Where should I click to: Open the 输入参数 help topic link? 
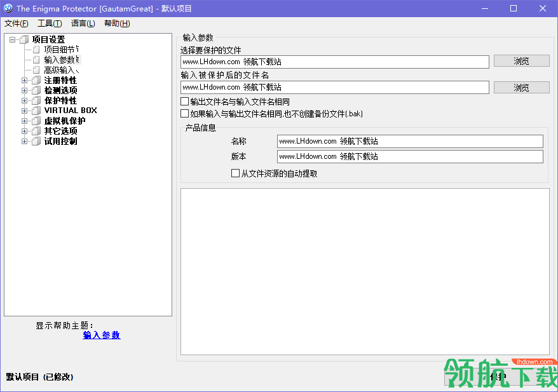click(102, 335)
